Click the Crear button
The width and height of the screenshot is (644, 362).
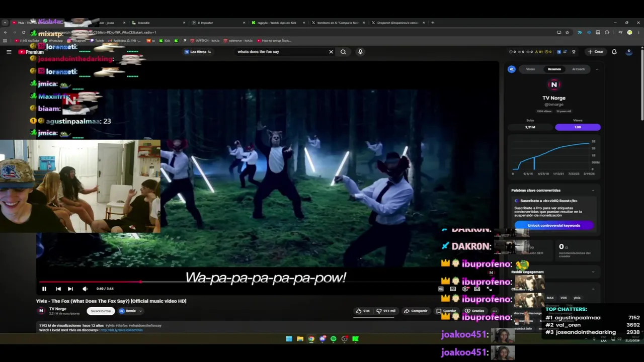pos(595,52)
